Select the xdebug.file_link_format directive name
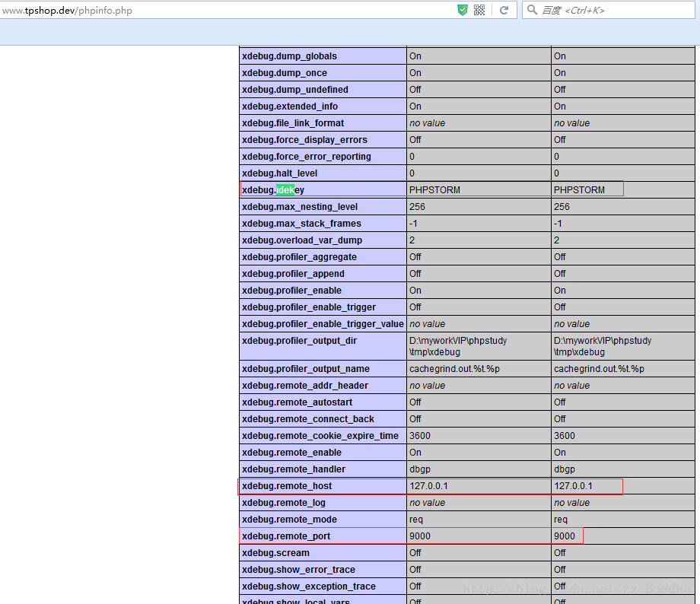Viewport: 700px width, 604px height. click(x=293, y=123)
